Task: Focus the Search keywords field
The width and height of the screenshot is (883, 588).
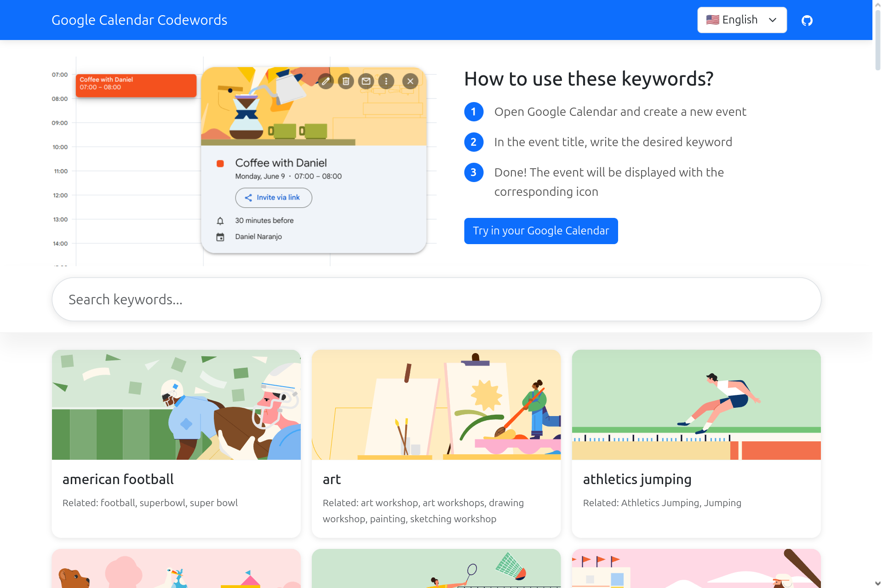Action: click(436, 299)
